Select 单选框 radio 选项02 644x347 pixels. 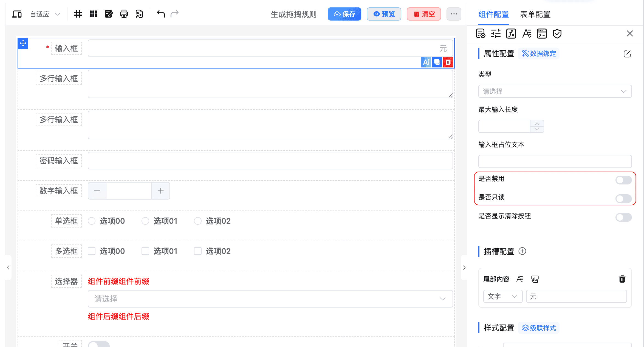[198, 221]
